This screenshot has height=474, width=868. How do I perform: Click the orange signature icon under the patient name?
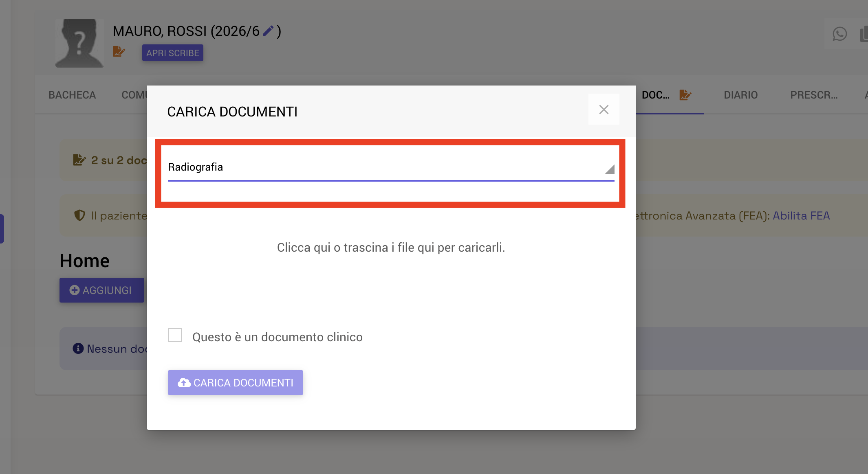tap(119, 52)
